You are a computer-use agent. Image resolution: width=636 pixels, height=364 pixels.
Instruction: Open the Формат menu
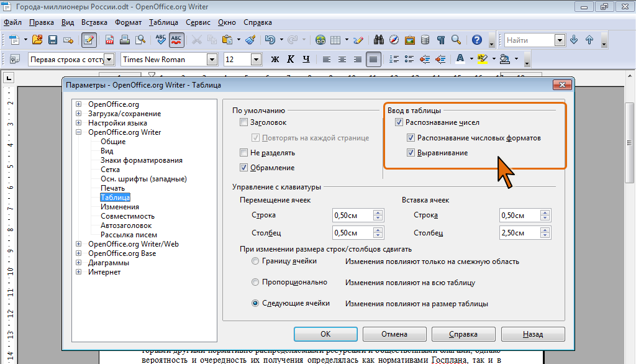click(x=128, y=22)
